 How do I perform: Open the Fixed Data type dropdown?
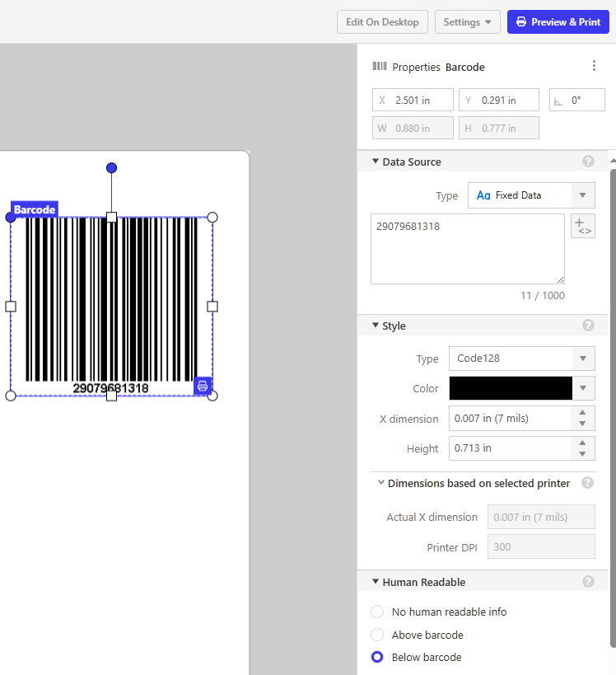pos(531,195)
